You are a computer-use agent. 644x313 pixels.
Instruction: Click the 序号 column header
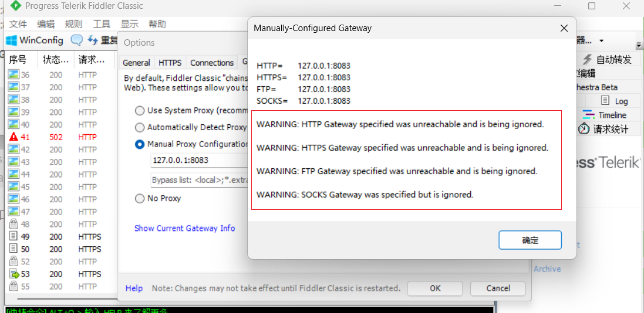(x=21, y=60)
